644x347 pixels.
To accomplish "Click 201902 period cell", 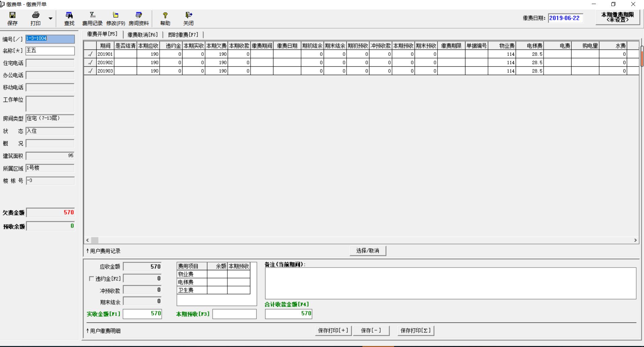I will (x=105, y=62).
